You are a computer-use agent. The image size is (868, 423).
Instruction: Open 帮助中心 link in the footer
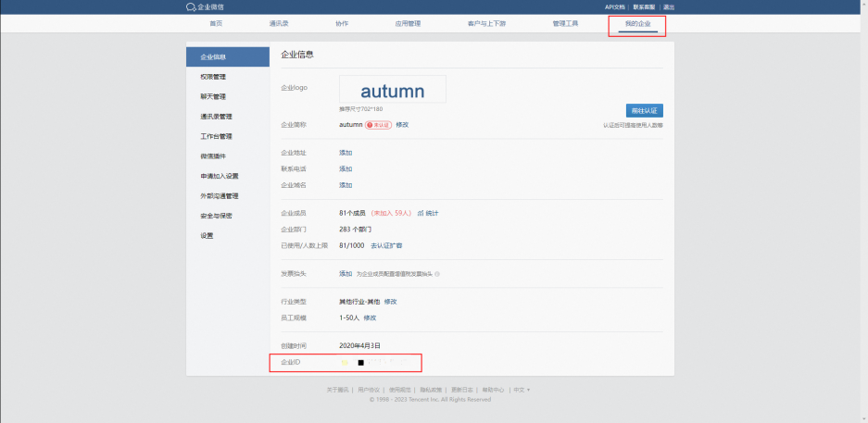493,390
